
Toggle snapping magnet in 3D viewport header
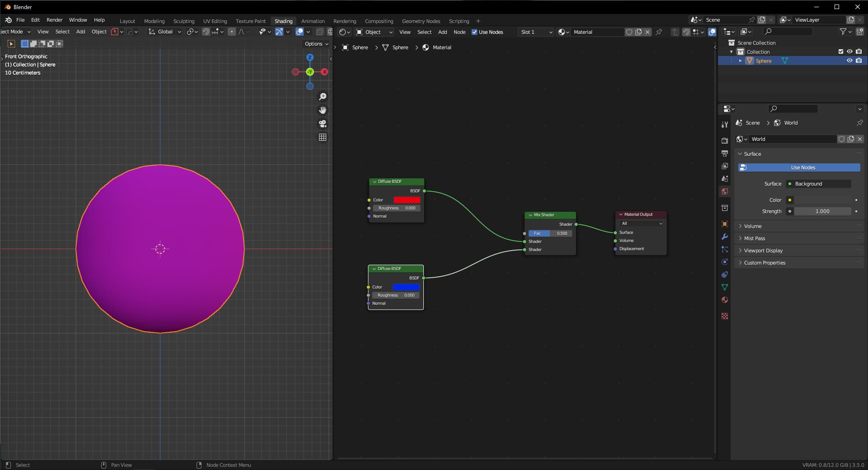point(206,32)
